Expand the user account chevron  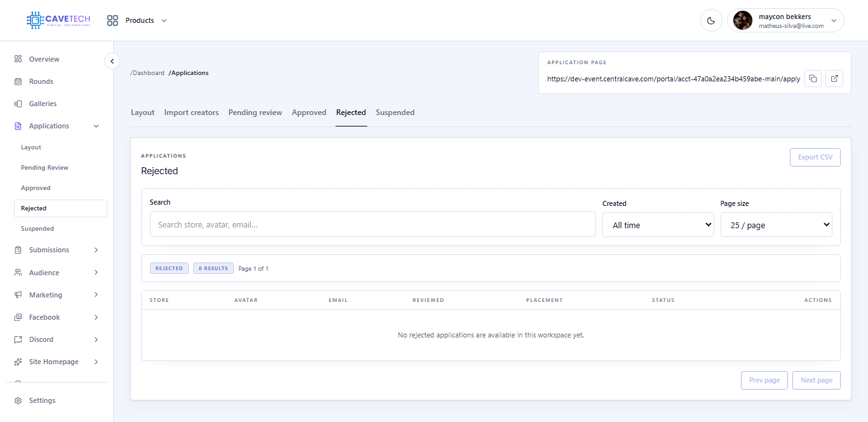pos(834,20)
